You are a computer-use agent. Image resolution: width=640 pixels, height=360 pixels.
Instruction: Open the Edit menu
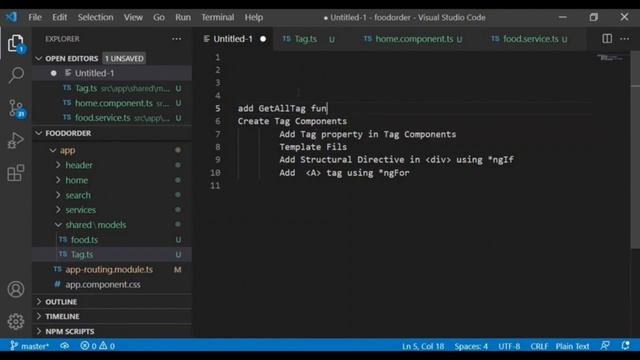(60, 17)
